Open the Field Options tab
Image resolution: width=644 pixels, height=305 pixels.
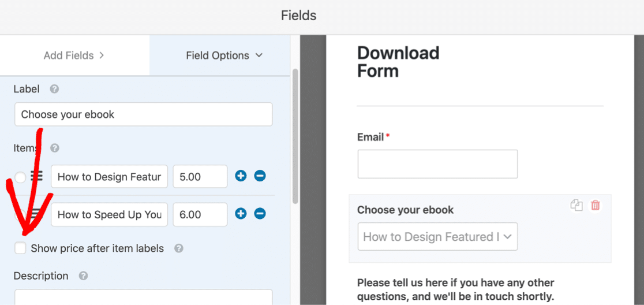(224, 55)
